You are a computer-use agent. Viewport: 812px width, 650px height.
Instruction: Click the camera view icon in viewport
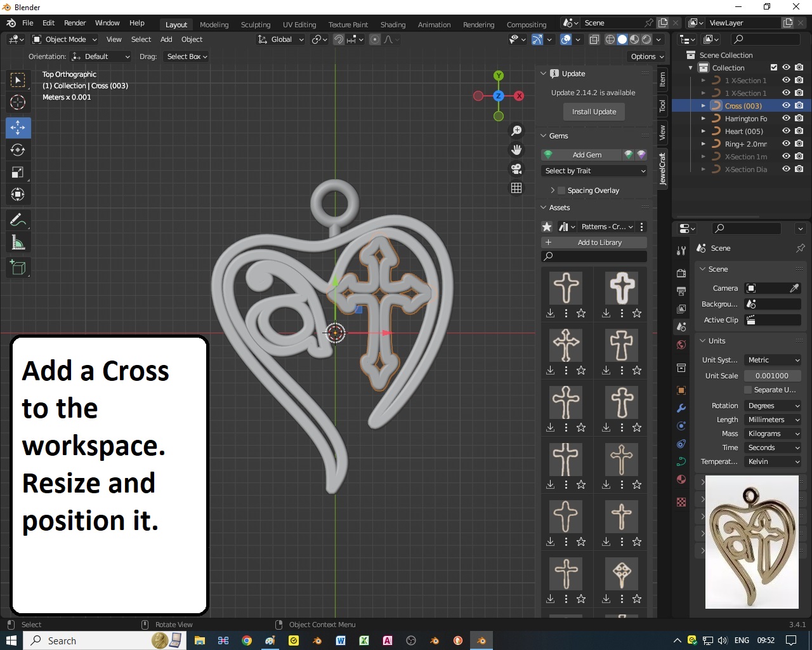point(516,169)
